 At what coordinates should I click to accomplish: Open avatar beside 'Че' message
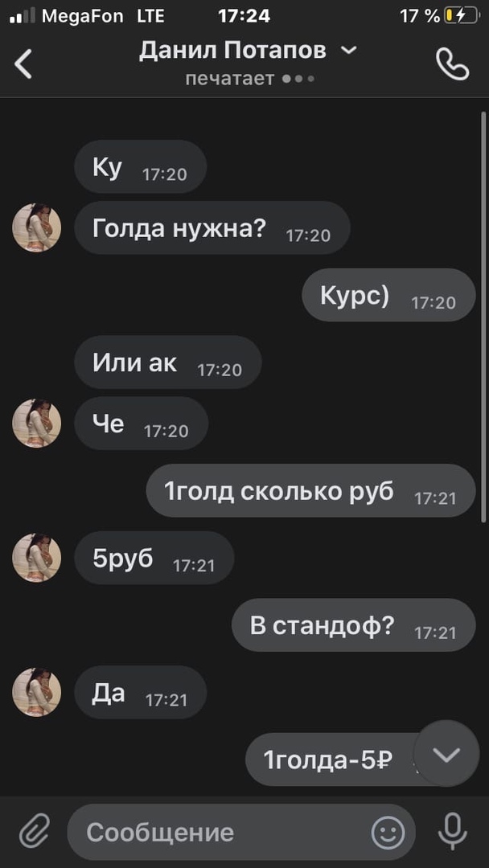(x=36, y=424)
